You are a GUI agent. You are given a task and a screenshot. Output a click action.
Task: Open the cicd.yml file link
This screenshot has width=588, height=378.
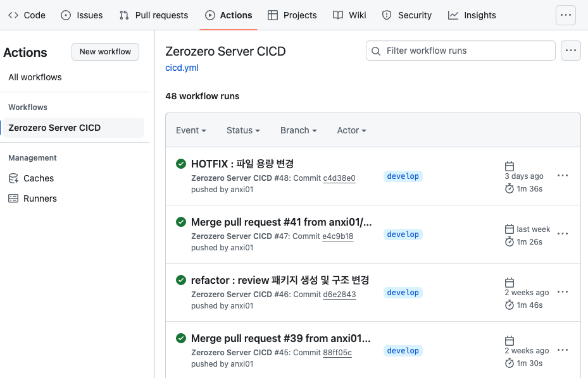coord(182,68)
